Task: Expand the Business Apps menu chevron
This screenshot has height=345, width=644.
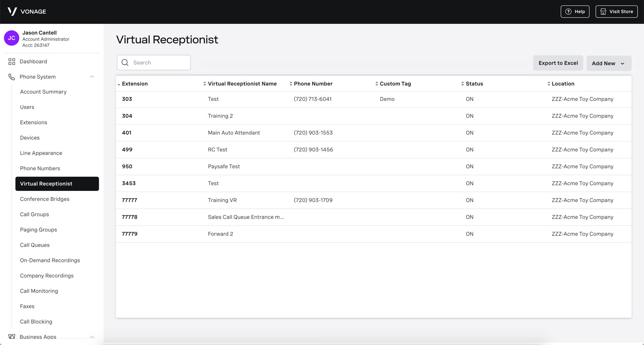Action: [92, 337]
